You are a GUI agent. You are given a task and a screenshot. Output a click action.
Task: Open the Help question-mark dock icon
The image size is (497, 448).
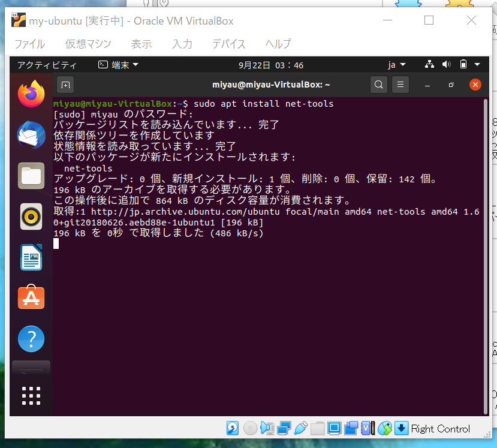[31, 339]
